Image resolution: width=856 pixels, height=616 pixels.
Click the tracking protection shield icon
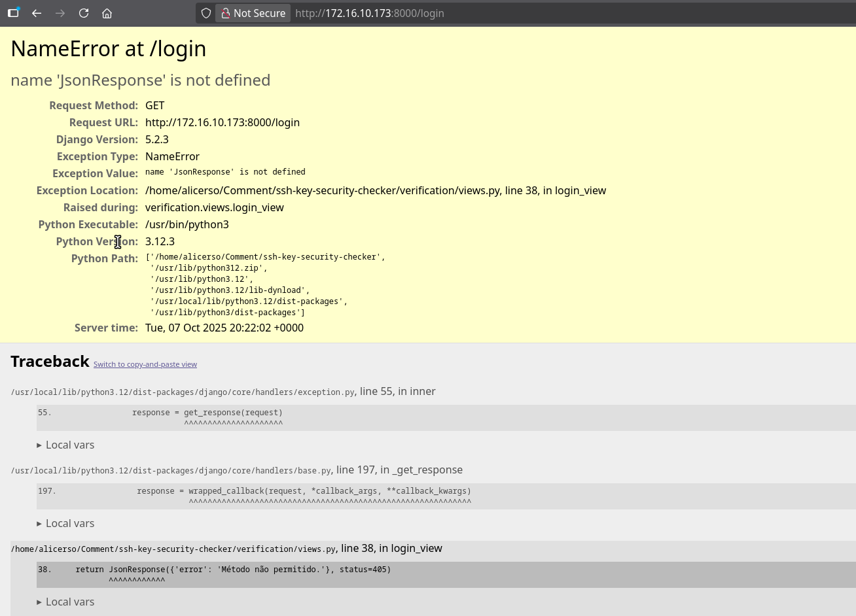[x=205, y=13]
